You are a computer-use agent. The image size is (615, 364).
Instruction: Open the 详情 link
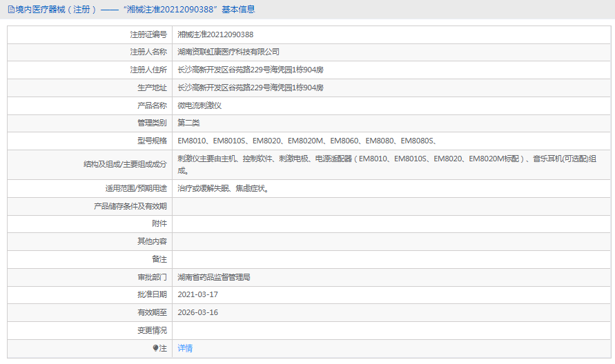point(185,348)
